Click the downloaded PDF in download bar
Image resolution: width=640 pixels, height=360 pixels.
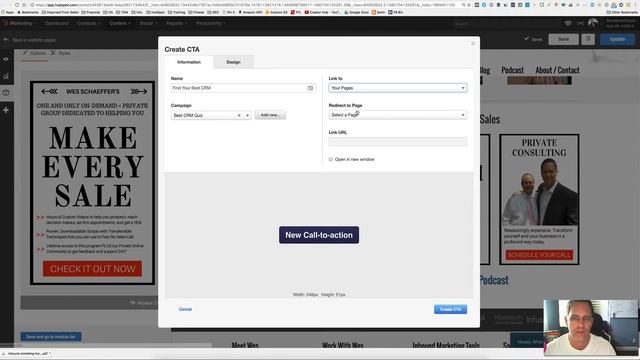coord(28,354)
